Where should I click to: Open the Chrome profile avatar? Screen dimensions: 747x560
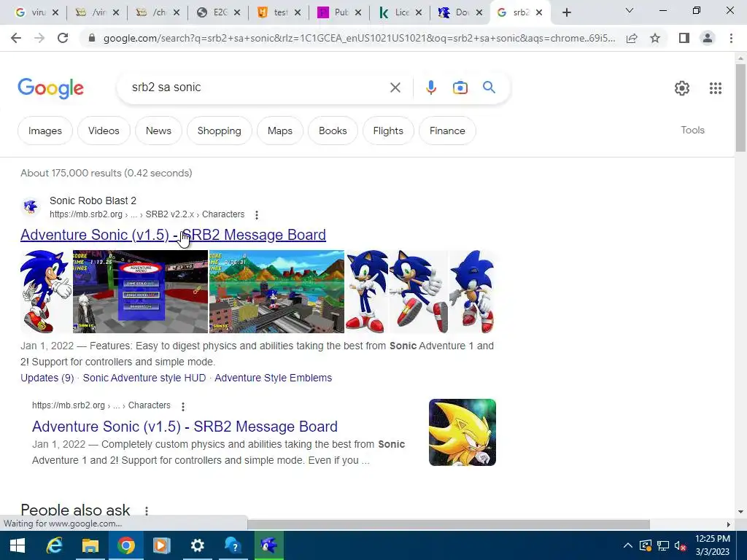708,38
